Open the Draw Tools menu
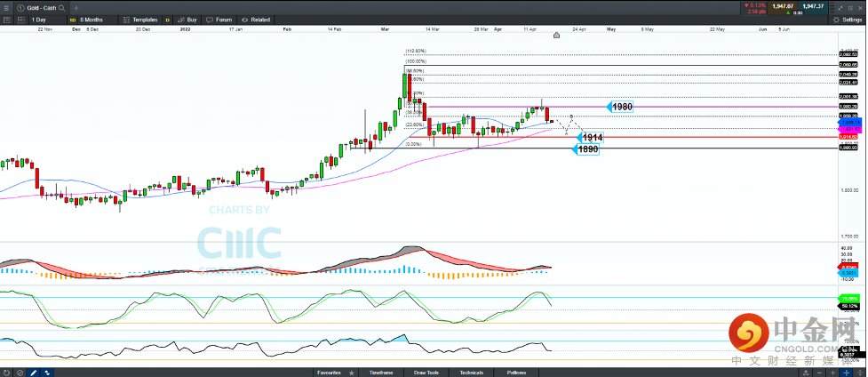Image resolution: width=868 pixels, height=377 pixels. (x=426, y=373)
